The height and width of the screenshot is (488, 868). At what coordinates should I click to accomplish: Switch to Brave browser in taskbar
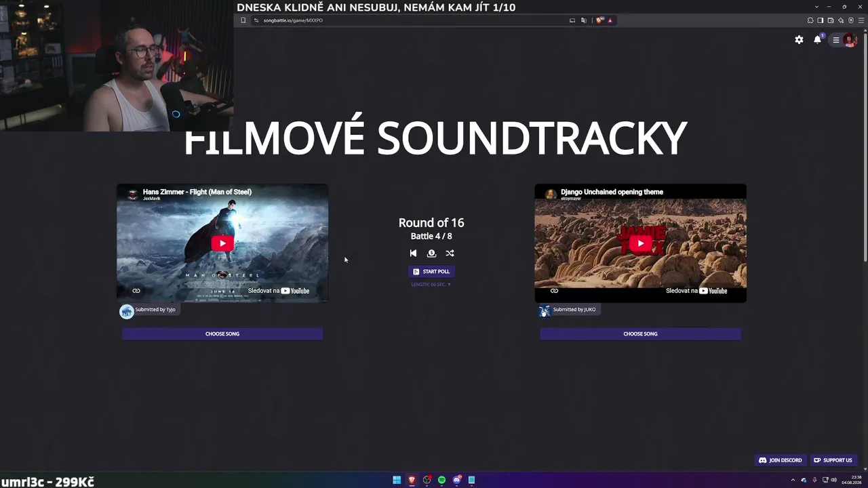(x=412, y=480)
